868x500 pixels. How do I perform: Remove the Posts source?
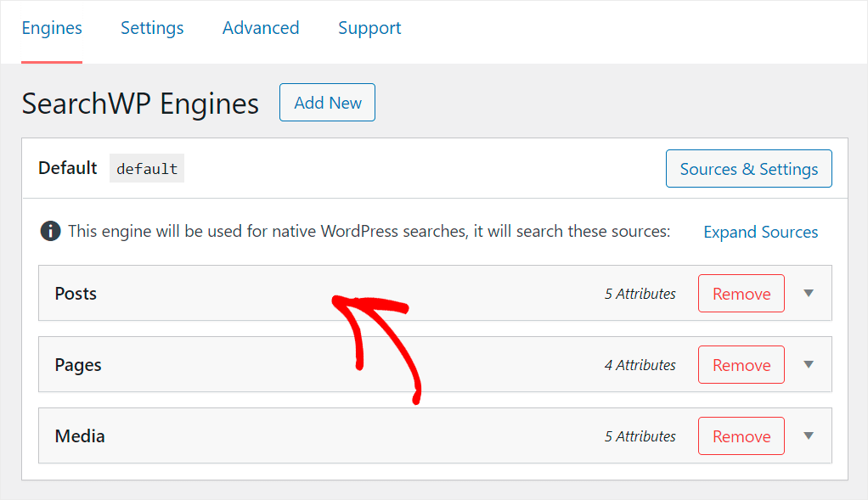(x=741, y=294)
